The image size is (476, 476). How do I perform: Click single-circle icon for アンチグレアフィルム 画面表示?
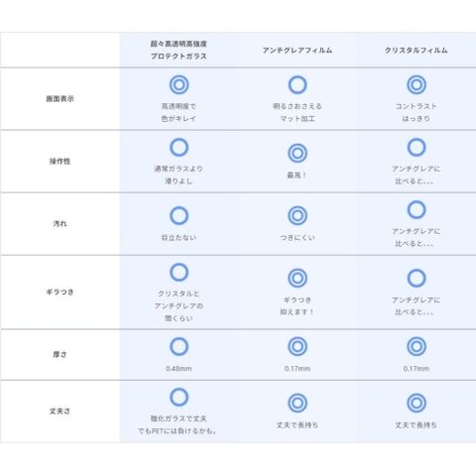pos(297,84)
